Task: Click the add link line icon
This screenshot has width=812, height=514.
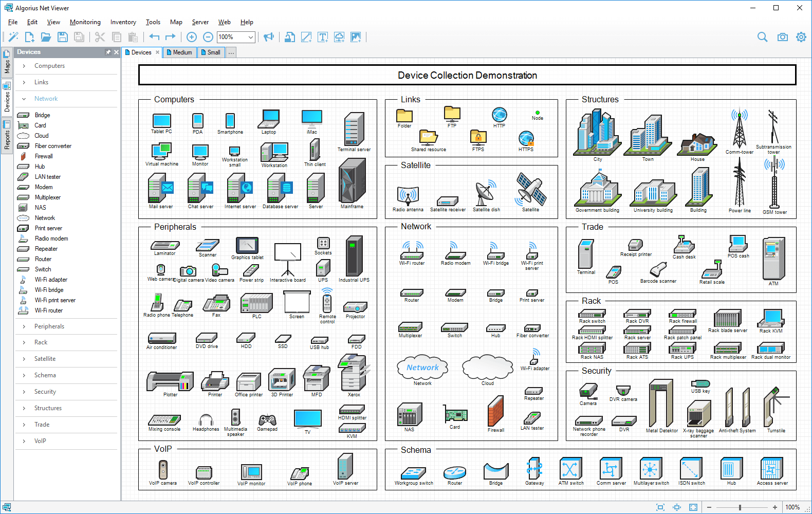Action: coord(306,37)
